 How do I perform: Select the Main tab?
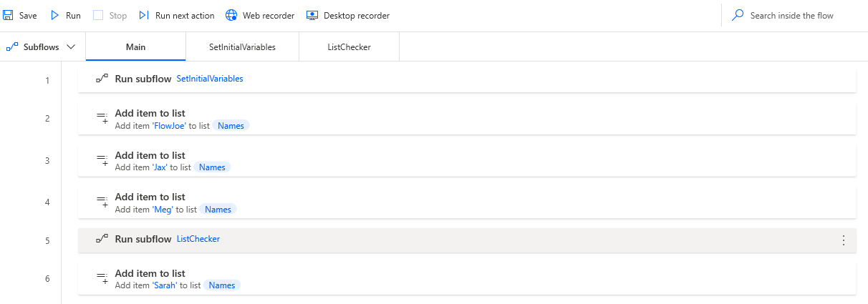pyautogui.click(x=135, y=47)
